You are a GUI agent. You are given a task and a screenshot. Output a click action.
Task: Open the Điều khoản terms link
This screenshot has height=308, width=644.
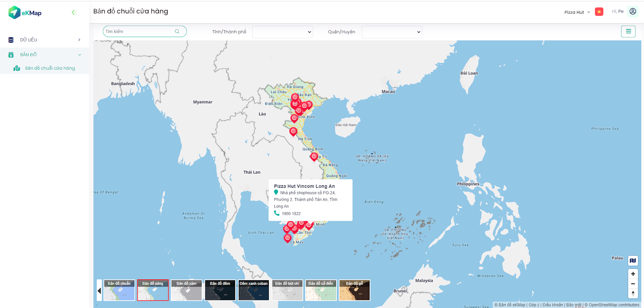pos(553,305)
